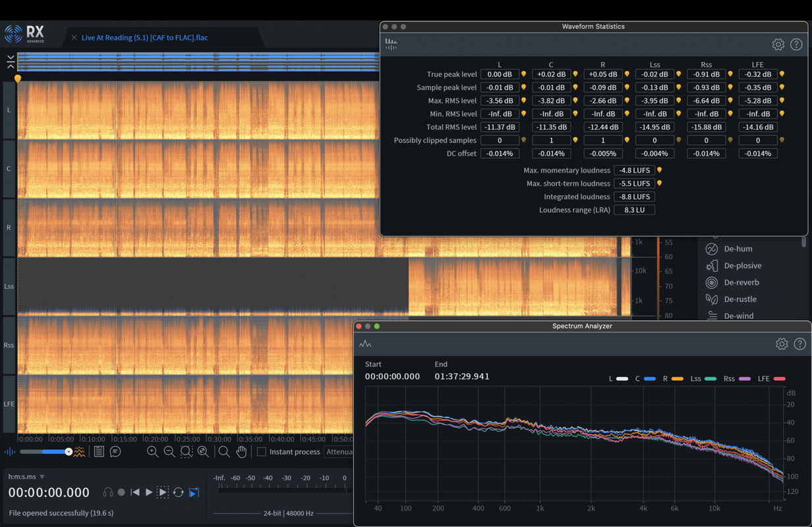Select the grab hand tool
Viewport: 812px width, 527px height.
point(242,452)
